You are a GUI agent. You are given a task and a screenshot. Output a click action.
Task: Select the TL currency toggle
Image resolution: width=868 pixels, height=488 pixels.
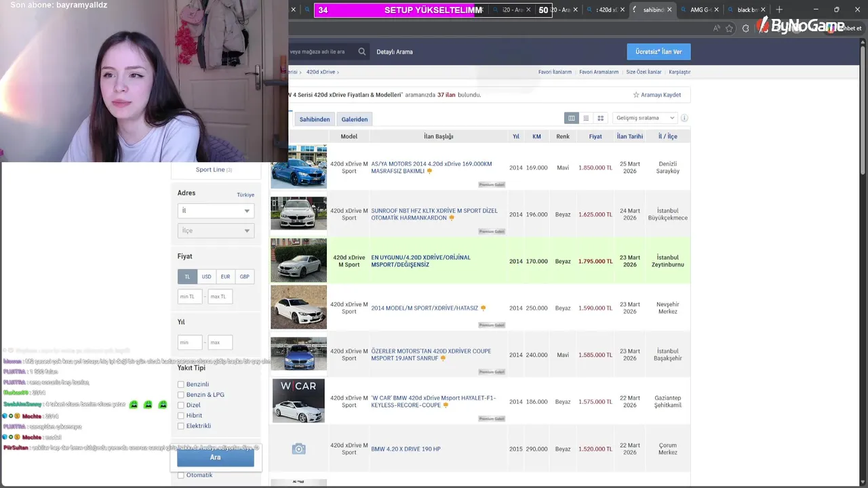pos(187,277)
